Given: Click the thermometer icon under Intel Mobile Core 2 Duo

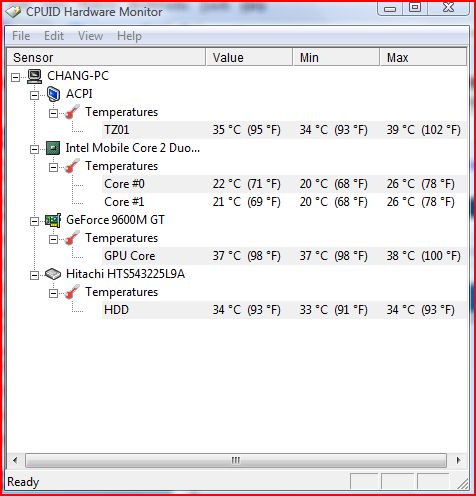Looking at the screenshot, I should [72, 166].
